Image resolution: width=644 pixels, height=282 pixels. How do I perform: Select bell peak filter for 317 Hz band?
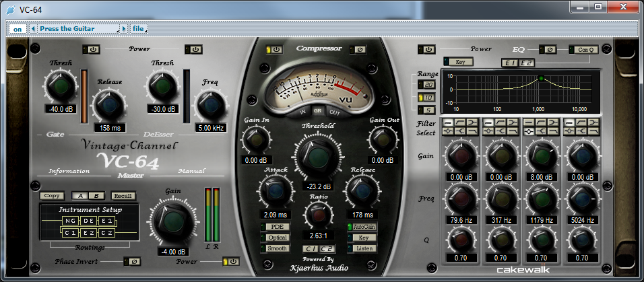488,131
